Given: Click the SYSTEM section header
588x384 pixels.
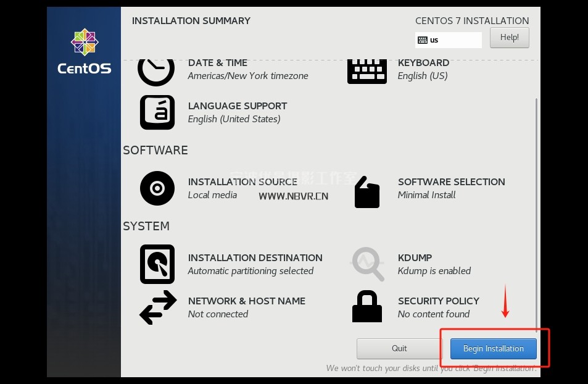Looking at the screenshot, I should pyautogui.click(x=146, y=226).
